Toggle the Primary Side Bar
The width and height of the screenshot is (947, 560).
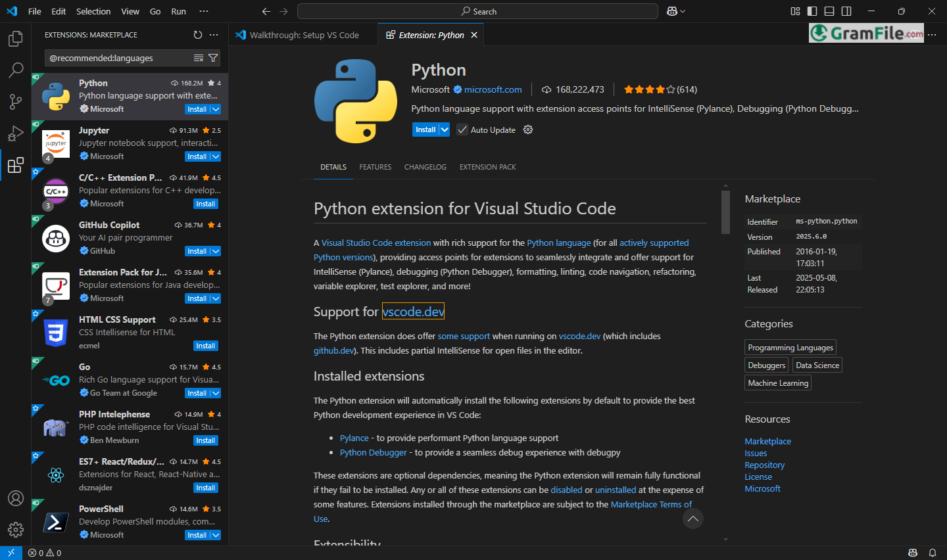pos(812,11)
